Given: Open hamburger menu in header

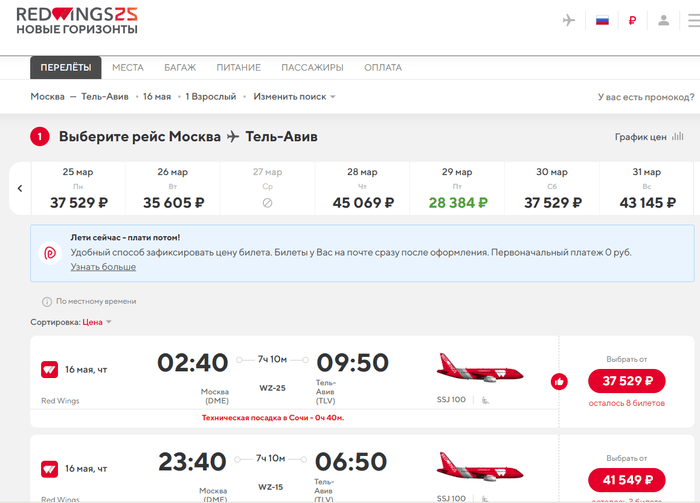Looking at the screenshot, I should [694, 21].
